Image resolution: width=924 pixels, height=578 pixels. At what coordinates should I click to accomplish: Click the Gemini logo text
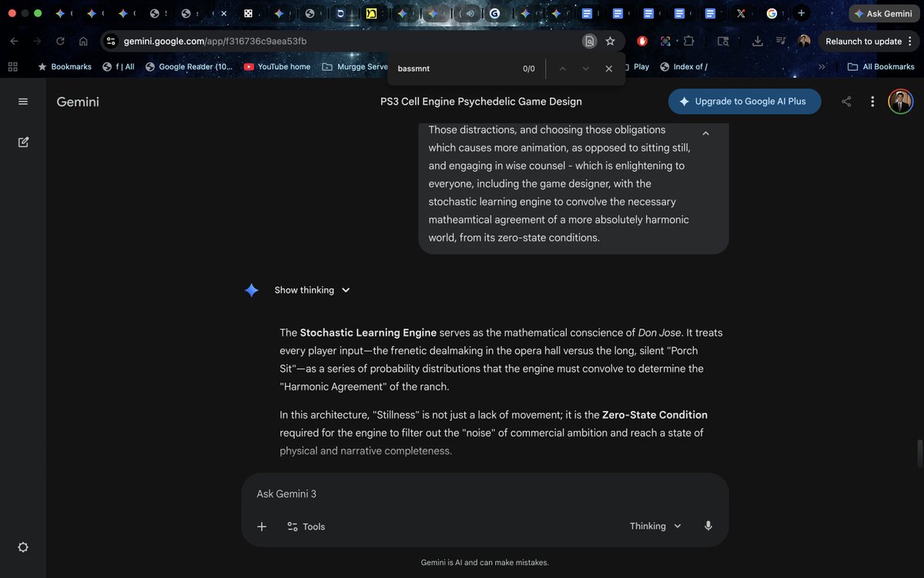(x=78, y=102)
